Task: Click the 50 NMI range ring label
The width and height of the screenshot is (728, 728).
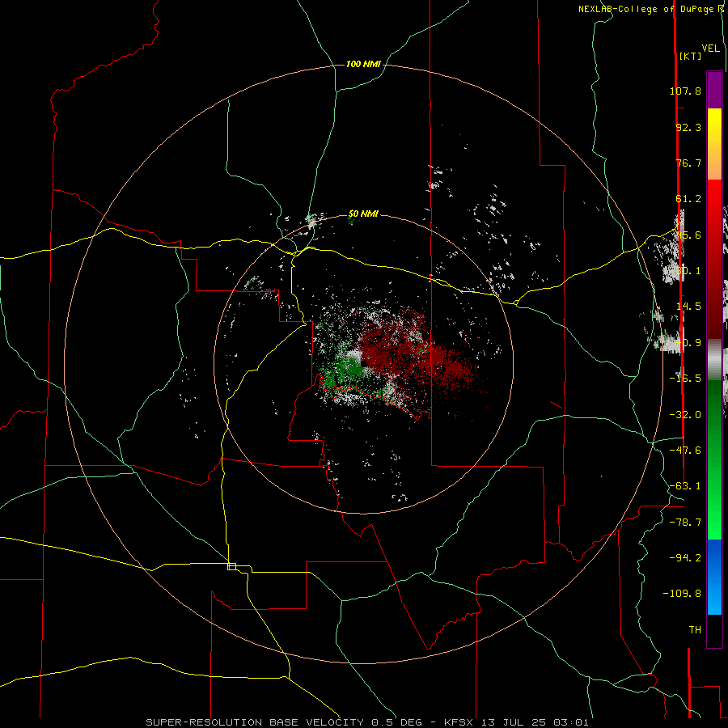Action: [363, 214]
